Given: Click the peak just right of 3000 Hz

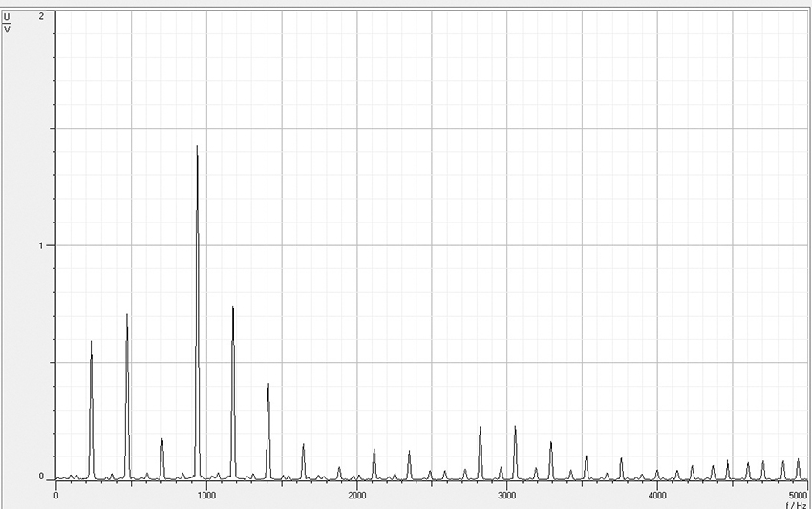Looking at the screenshot, I should point(515,429).
